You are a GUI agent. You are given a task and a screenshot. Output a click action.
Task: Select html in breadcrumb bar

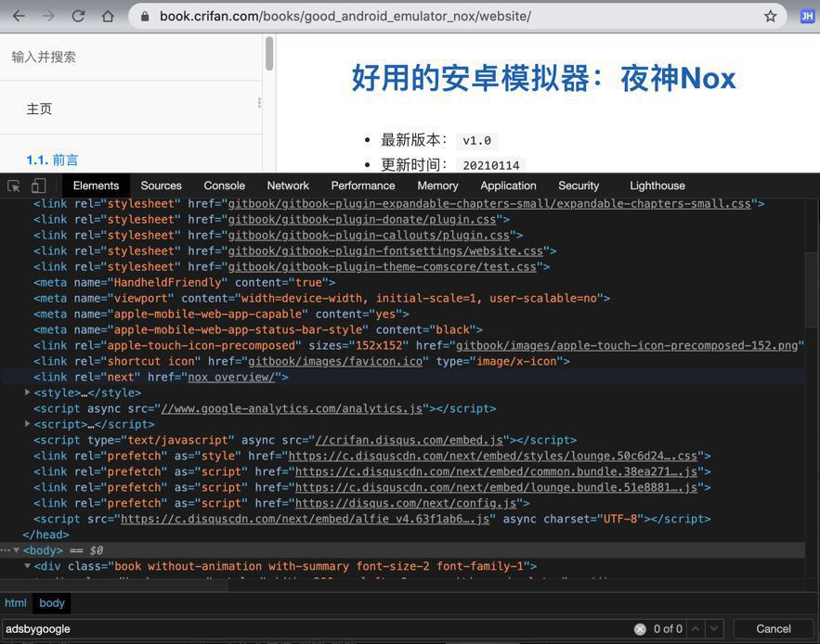coord(15,602)
